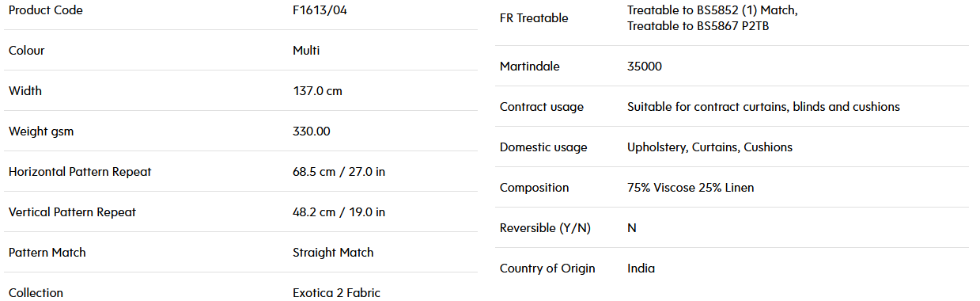Screen dimensions: 980x301
Task: Click the Contract usage description text
Action: coord(763,107)
